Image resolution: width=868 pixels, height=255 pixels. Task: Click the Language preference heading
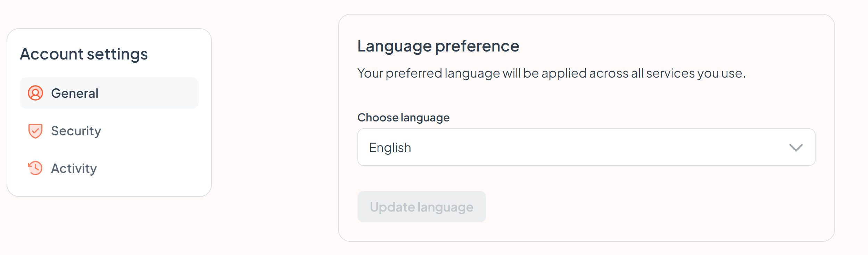(x=438, y=46)
